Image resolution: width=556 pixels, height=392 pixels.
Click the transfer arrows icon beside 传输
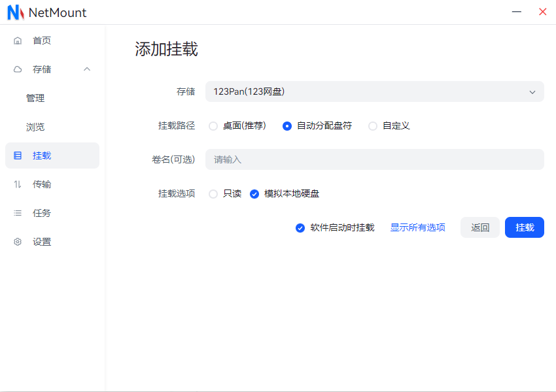(x=18, y=184)
